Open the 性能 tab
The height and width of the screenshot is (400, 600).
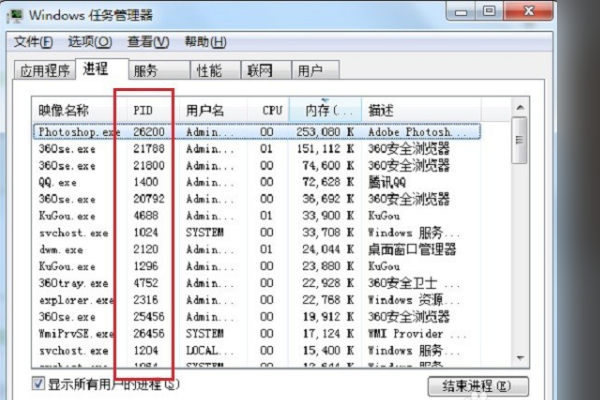tap(215, 70)
